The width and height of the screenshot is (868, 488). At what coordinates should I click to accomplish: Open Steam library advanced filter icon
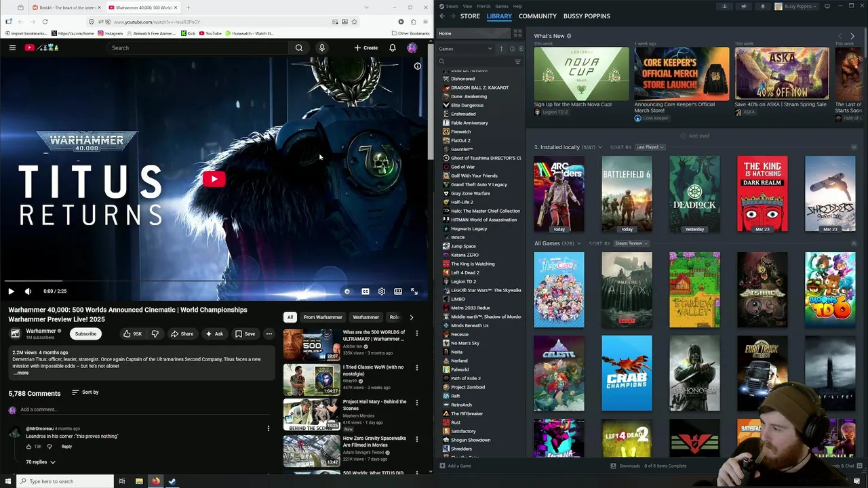(x=517, y=62)
